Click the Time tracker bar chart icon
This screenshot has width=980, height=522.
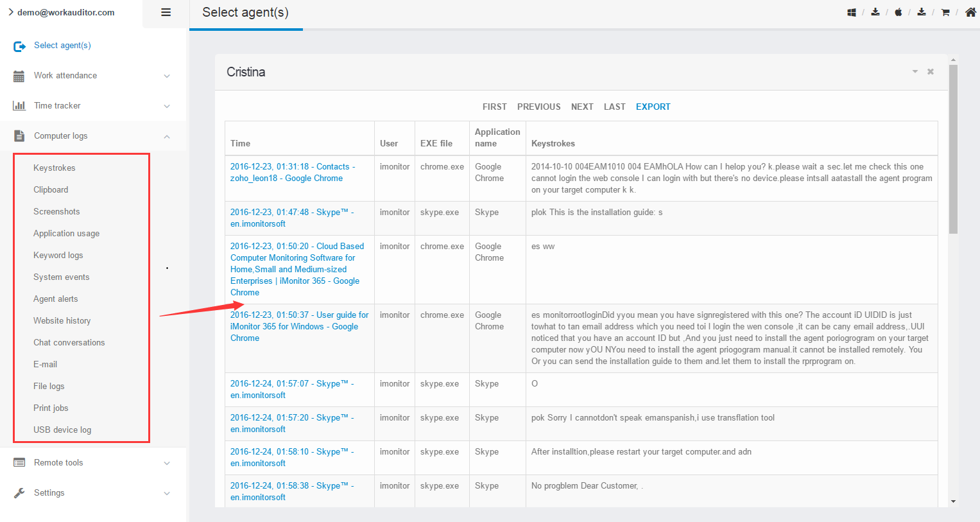(19, 106)
